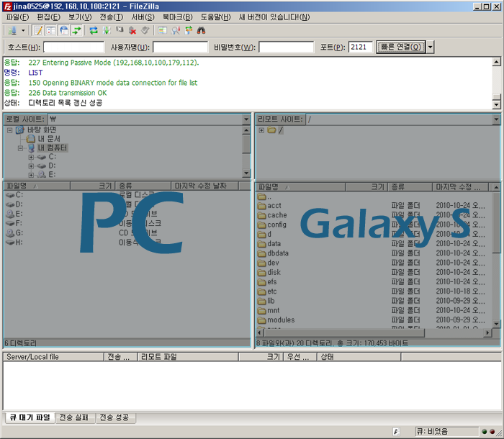This screenshot has height=439, width=504.
Task: Open Site Manager dropdown arrow in toolbar
Action: [x=23, y=30]
